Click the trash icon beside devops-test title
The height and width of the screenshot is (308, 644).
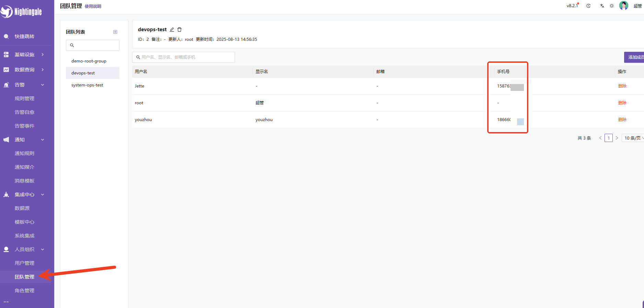point(179,29)
